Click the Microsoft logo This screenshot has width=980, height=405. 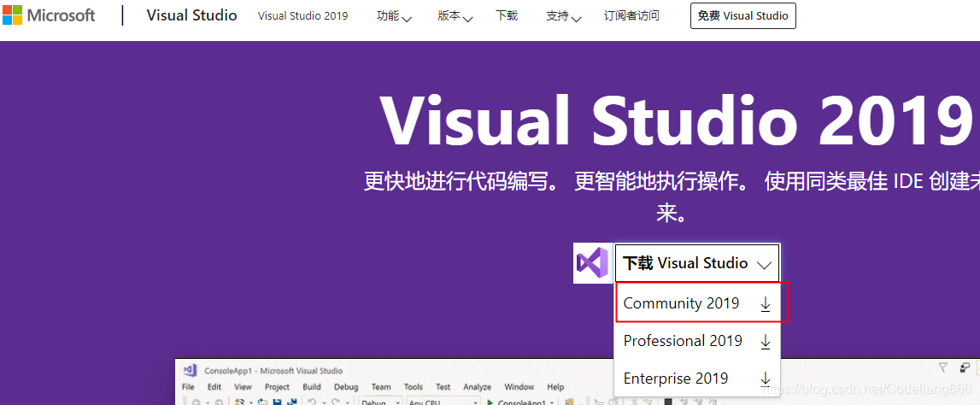(x=49, y=15)
